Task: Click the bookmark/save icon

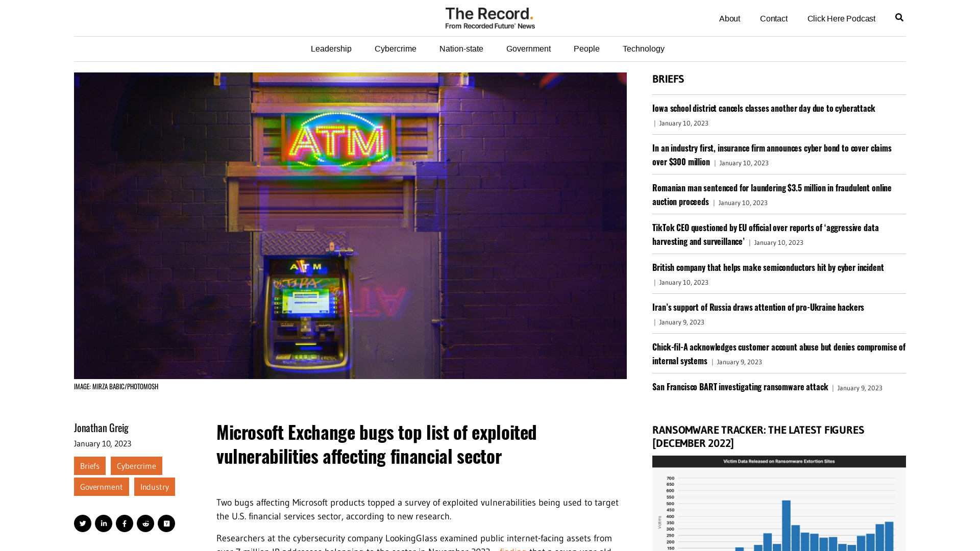Action: point(166,523)
